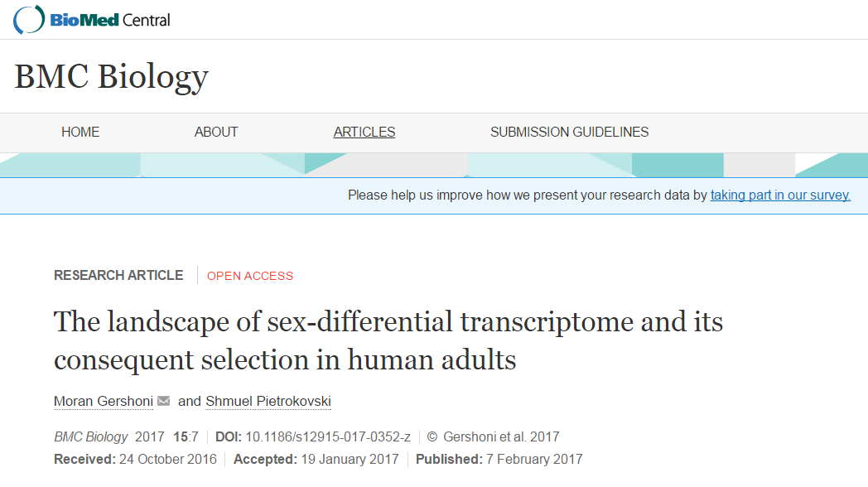Open SUBMISSION GUIDELINES in navigation bar
Viewport: 868px width, 487px height.
[569, 133]
